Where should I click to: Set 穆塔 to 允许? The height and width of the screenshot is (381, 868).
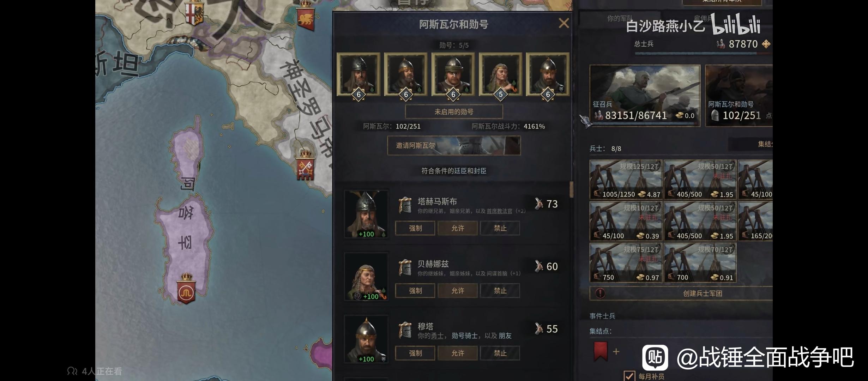(458, 353)
